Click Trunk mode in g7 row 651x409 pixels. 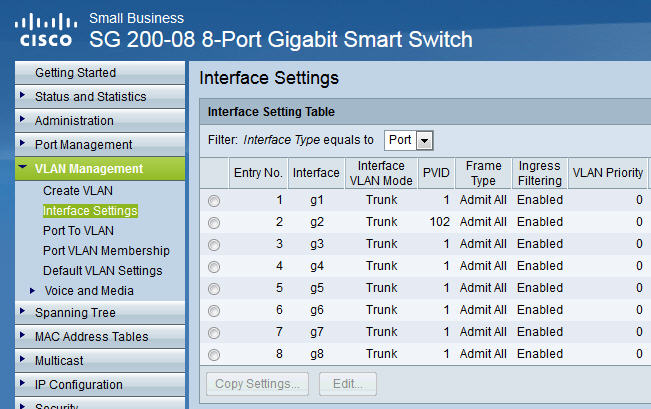pyautogui.click(x=382, y=332)
